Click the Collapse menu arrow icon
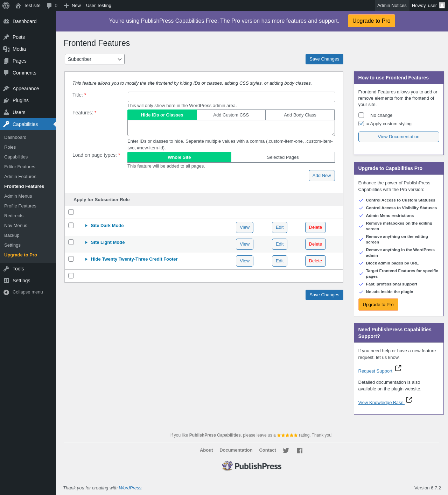The height and width of the screenshot is (495, 448). click(6, 292)
